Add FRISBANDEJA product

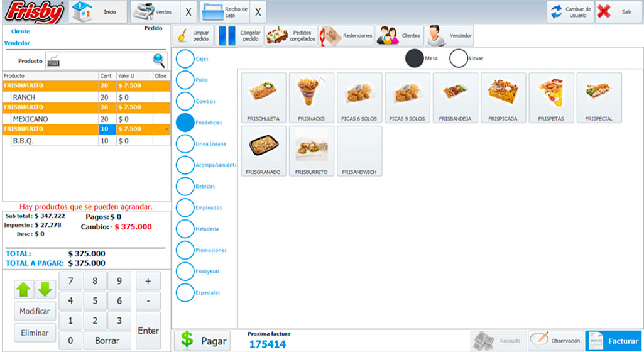[455, 98]
